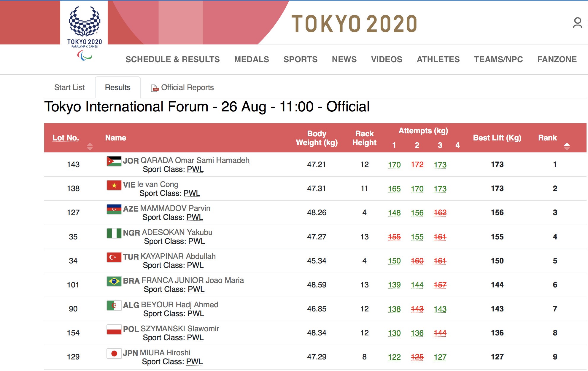
Task: Open athlete QARADA Omar Sami Hamadeh
Action: (x=195, y=160)
